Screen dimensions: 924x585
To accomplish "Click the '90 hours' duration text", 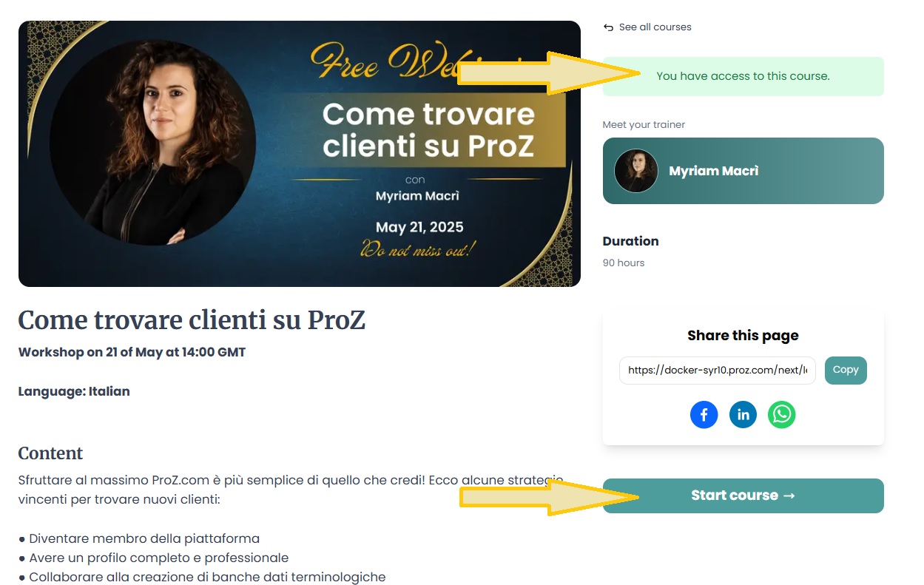I will [x=624, y=263].
